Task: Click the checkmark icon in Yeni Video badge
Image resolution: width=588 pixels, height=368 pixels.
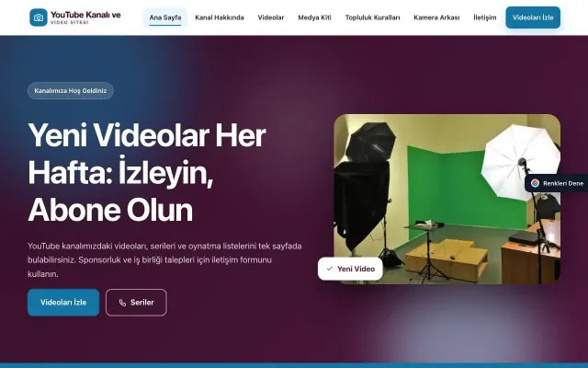Action: tap(330, 269)
